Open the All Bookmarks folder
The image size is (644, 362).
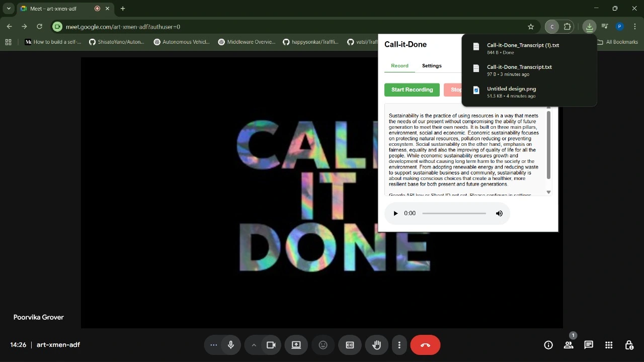click(617, 42)
